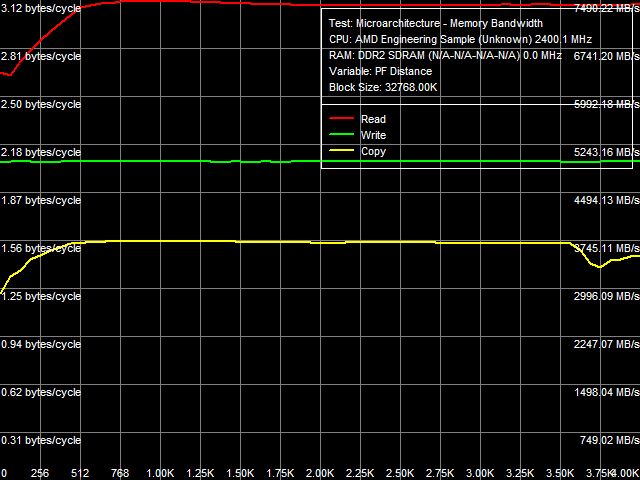Click the '2.00K' x-axis tick label
This screenshot has height=480, width=640.
[x=320, y=473]
